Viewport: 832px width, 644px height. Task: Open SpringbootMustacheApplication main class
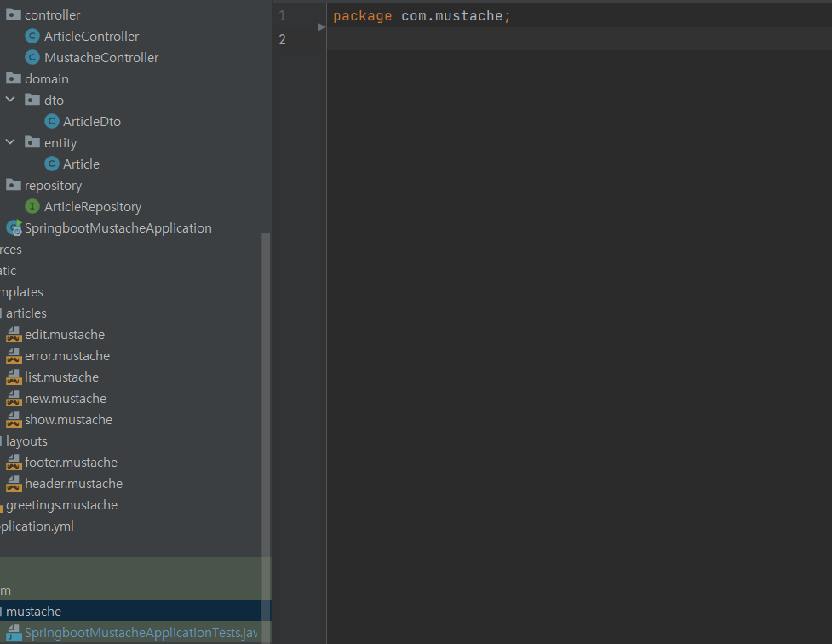click(x=118, y=227)
